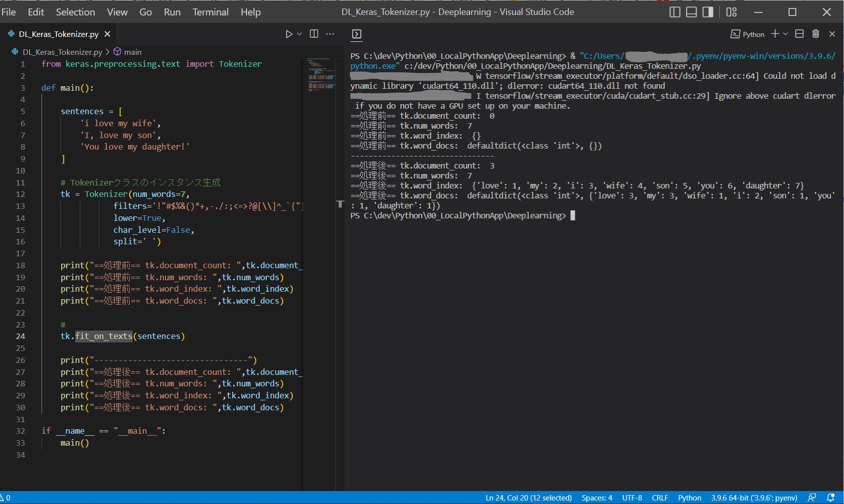Click the overview ruler marker at the editor's right edge
Viewport: 844px width, 504px height.
(x=340, y=203)
